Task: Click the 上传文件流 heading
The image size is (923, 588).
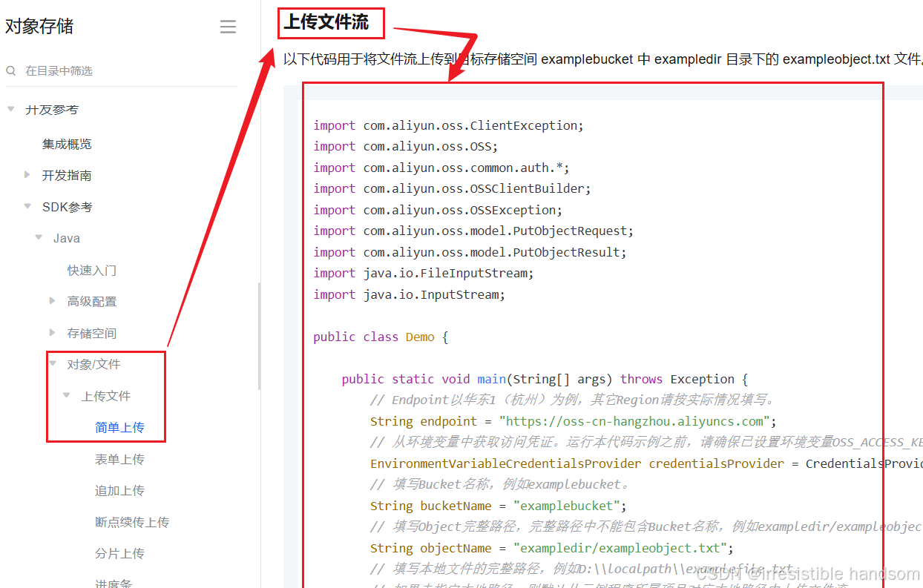Action: [326, 22]
